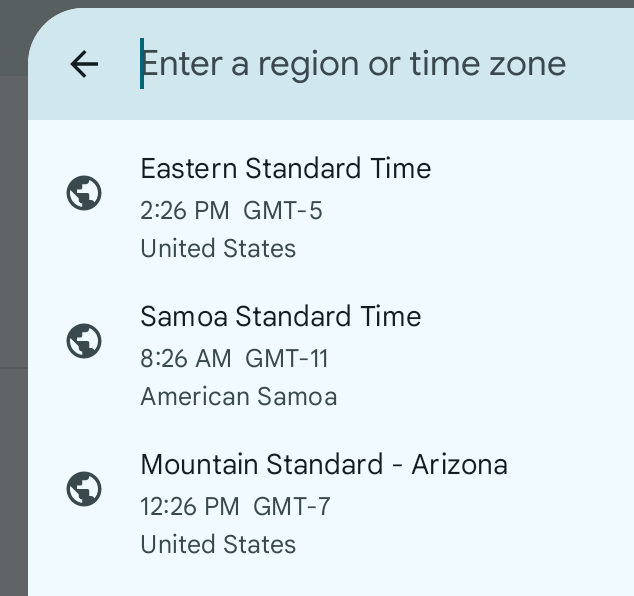The height and width of the screenshot is (596, 634).
Task: Pick Mountain Standard - Arizona
Action: 324,465
